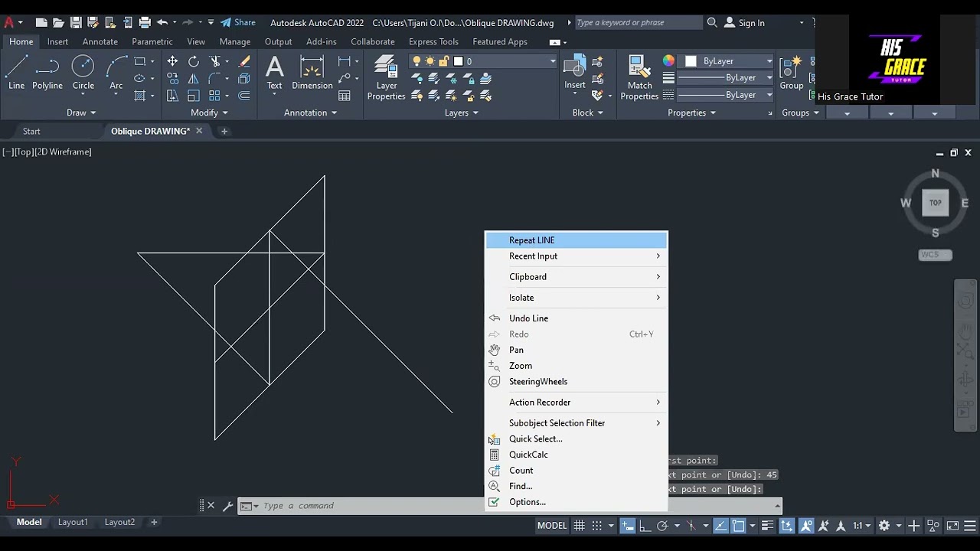The image size is (980, 551).
Task: Click the Move tool icon
Action: (x=172, y=61)
